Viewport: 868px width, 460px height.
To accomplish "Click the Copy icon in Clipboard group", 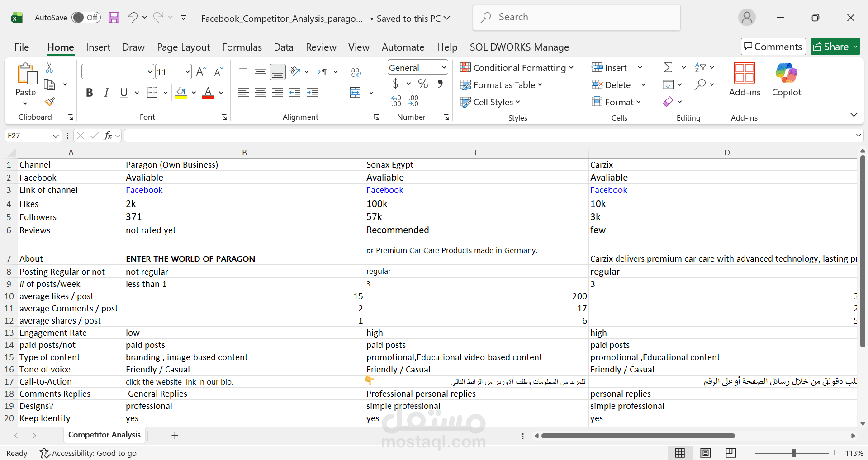I will 49,84.
